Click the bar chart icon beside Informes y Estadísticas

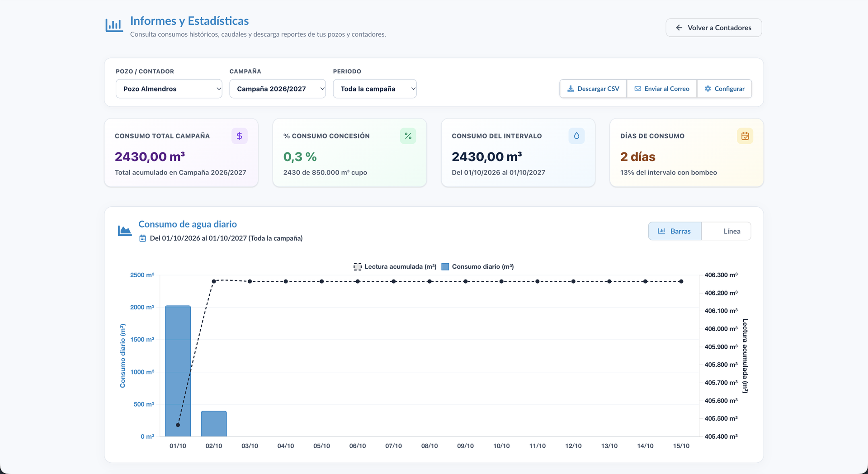(x=114, y=25)
